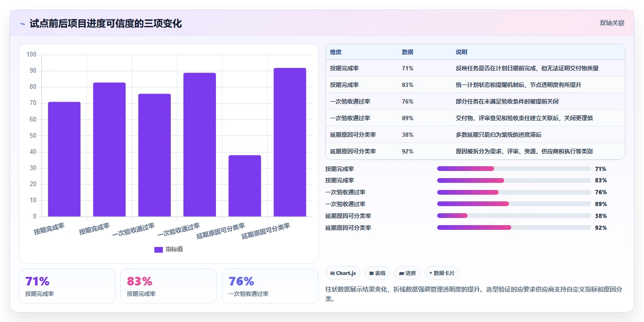This screenshot has height=322, width=644.
Task: Click the 38% value beside the progress bar
Action: click(x=601, y=216)
